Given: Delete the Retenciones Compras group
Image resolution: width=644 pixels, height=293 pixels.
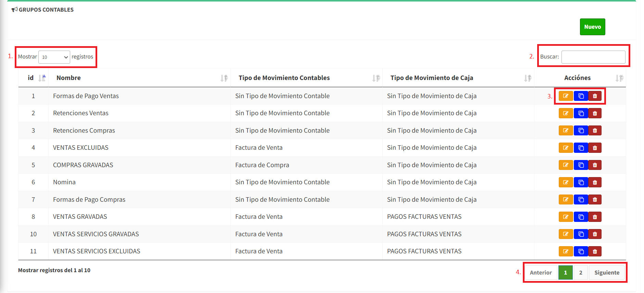Looking at the screenshot, I should 595,131.
